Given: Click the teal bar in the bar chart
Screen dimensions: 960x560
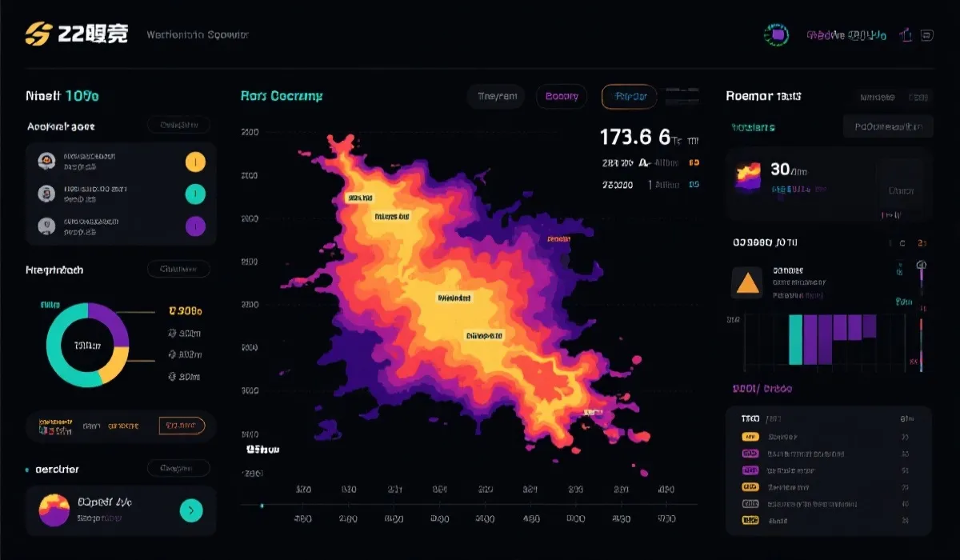Looking at the screenshot, I should click(795, 339).
